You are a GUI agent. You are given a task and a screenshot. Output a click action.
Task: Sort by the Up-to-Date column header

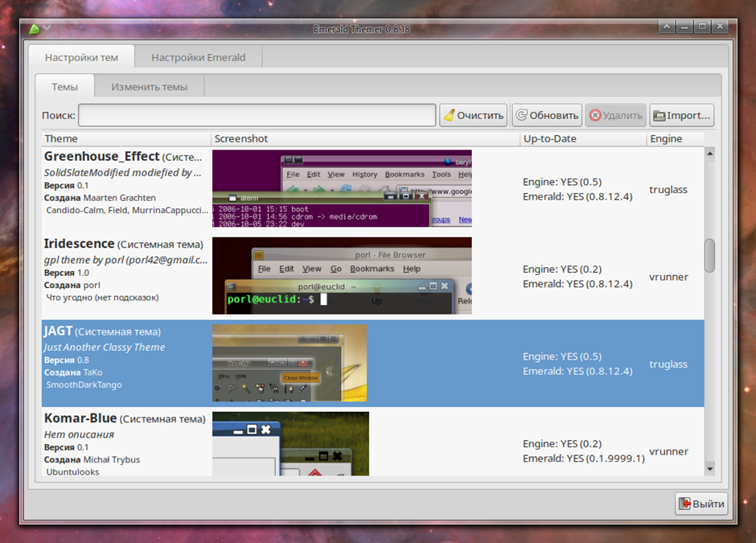[583, 138]
